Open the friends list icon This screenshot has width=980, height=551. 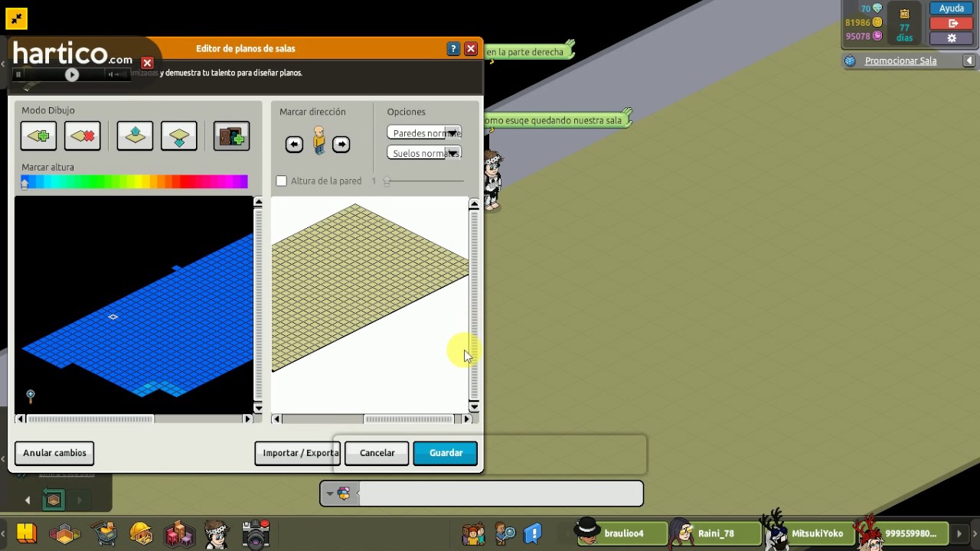(x=473, y=533)
